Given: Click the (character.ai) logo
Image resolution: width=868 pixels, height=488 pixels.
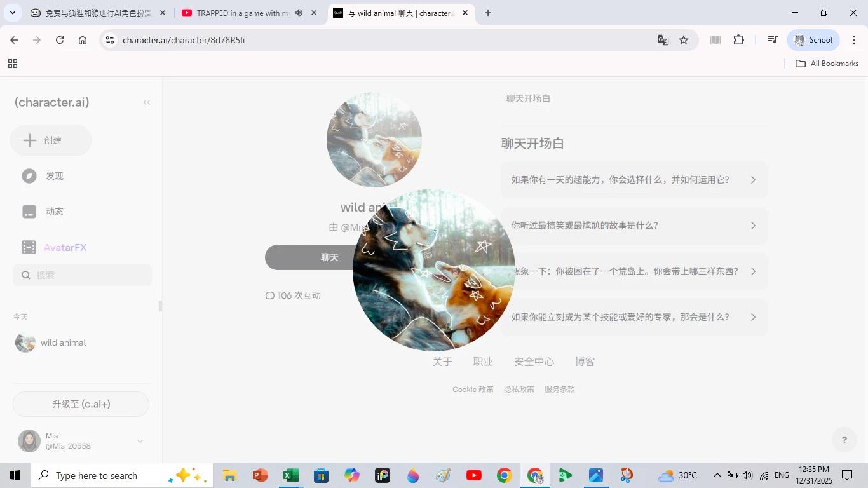Looking at the screenshot, I should 51,102.
